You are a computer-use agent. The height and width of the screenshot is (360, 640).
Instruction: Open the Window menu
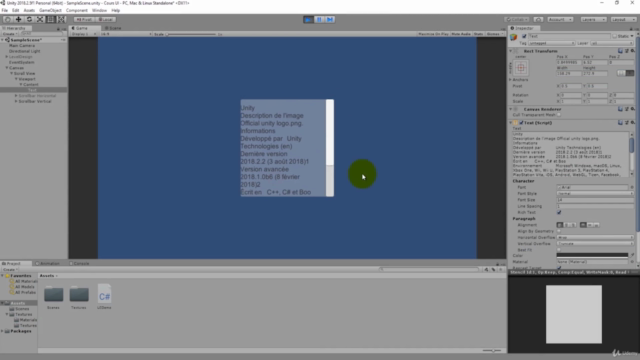(99, 10)
